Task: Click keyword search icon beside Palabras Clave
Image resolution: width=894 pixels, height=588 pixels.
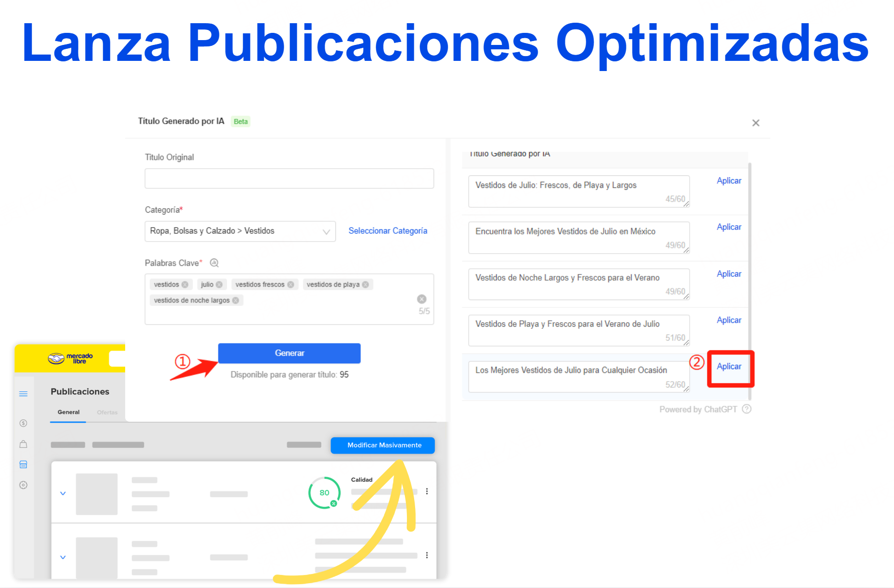Action: 214,263
